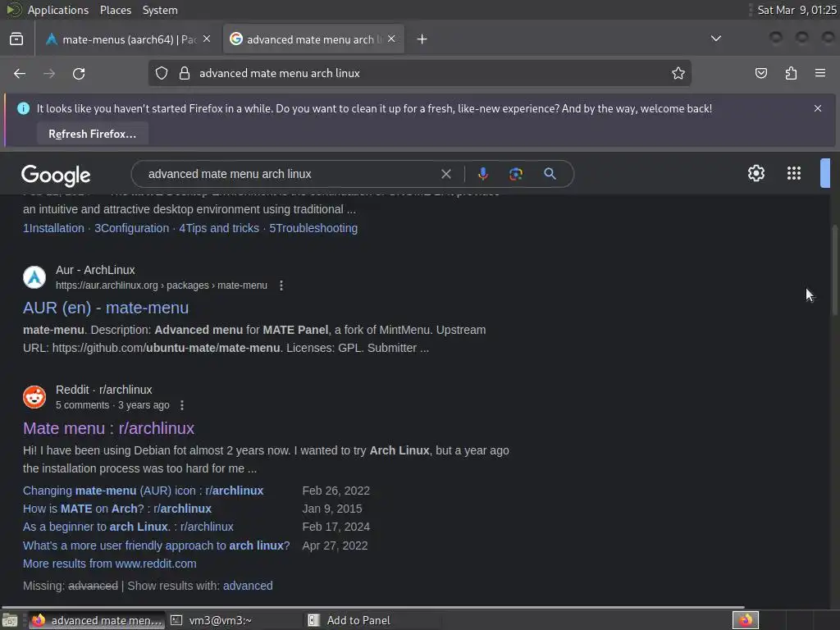Image resolution: width=840 pixels, height=630 pixels.
Task: Search by image with Google Lens icon
Action: [x=516, y=174]
